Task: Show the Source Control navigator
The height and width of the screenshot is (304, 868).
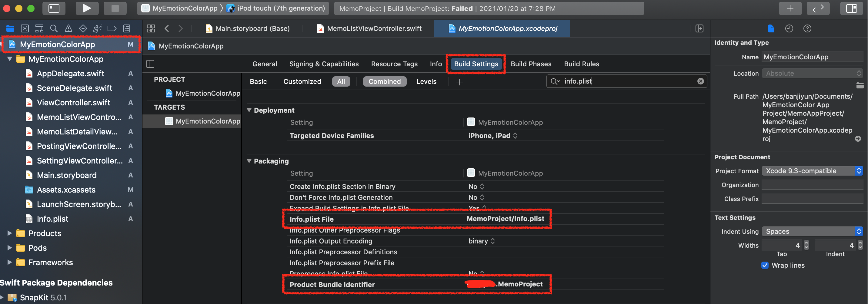Action: (25, 29)
